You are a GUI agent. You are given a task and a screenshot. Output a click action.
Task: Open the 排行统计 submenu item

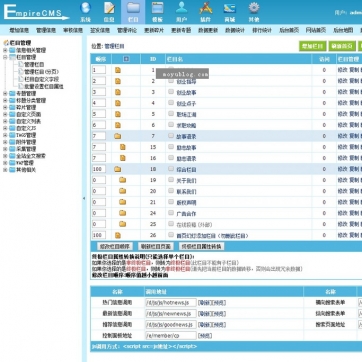tap(262, 30)
